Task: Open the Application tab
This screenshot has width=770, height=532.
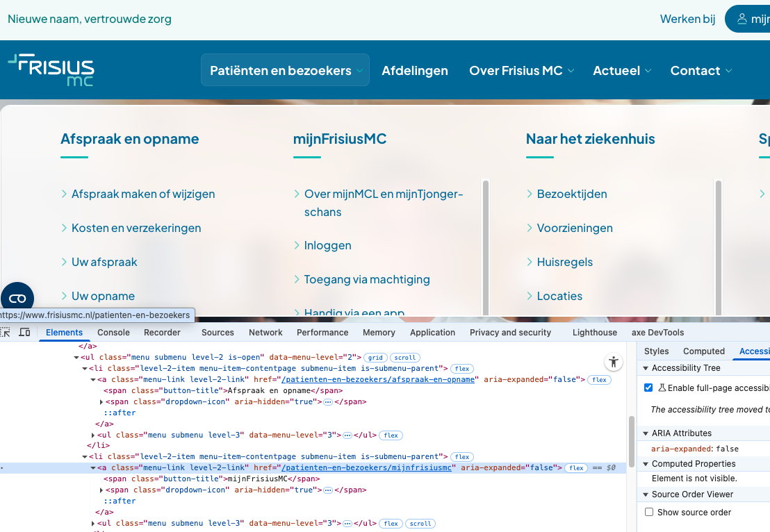Action: (x=433, y=332)
